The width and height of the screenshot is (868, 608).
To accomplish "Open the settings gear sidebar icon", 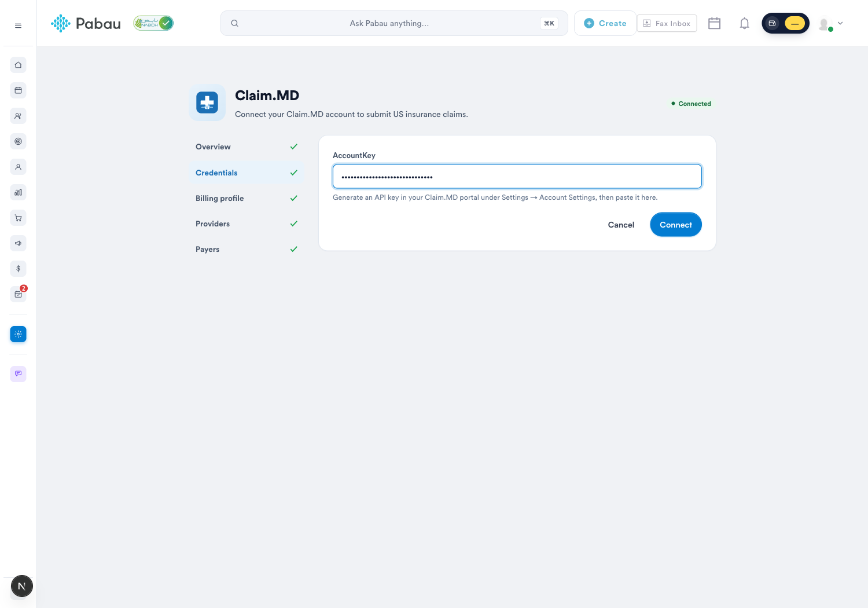I will tap(19, 334).
